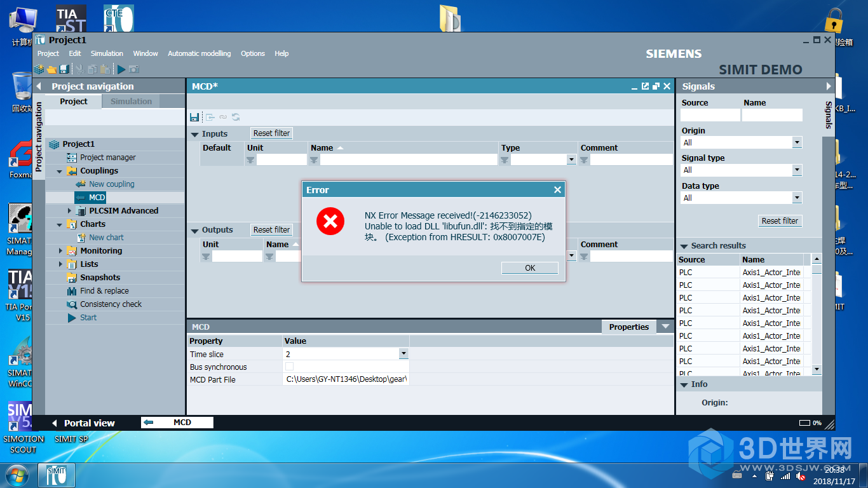Open the Project menu

pos(48,53)
